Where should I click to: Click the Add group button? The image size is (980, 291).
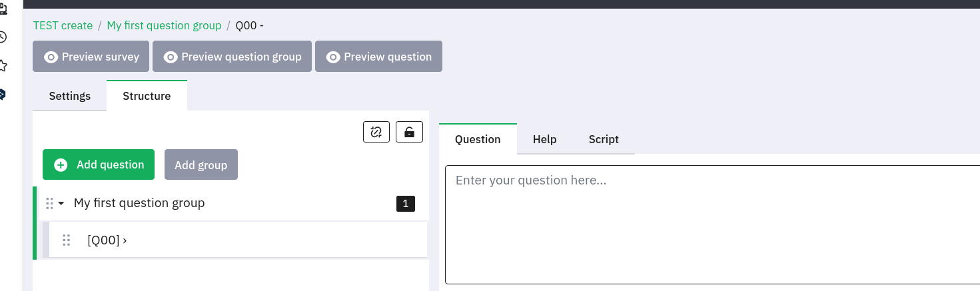201,165
